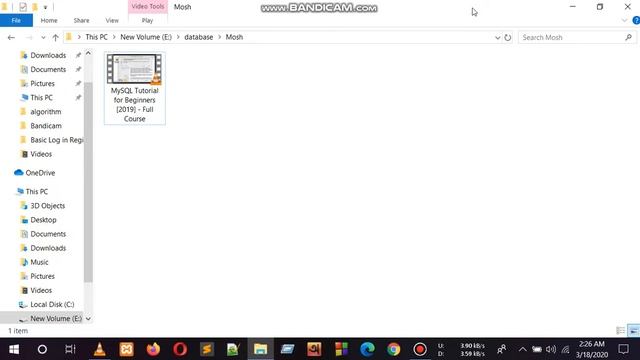Image resolution: width=640 pixels, height=360 pixels.
Task: Select New Volume (E:) in sidebar
Action: [x=56, y=318]
